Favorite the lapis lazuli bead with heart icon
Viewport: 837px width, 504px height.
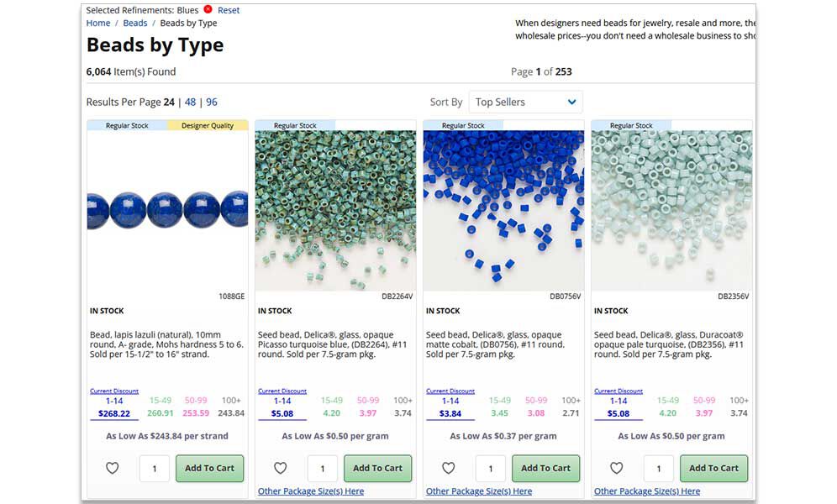tap(112, 468)
